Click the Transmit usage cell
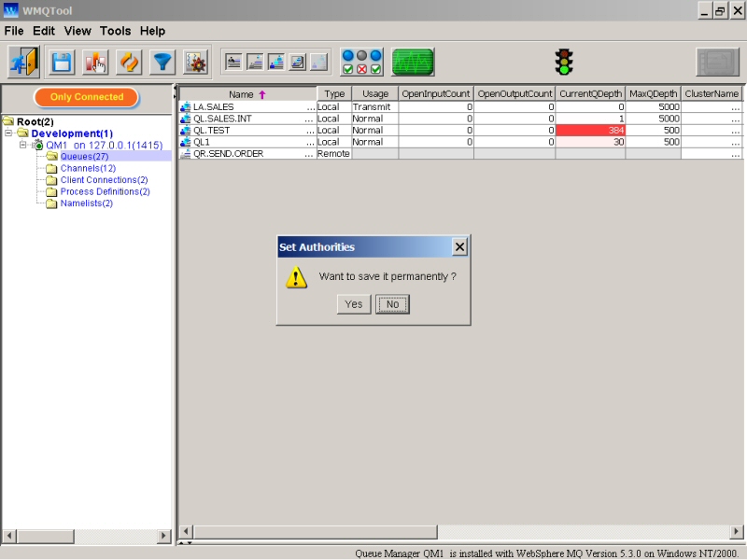The image size is (747, 560). click(x=375, y=107)
